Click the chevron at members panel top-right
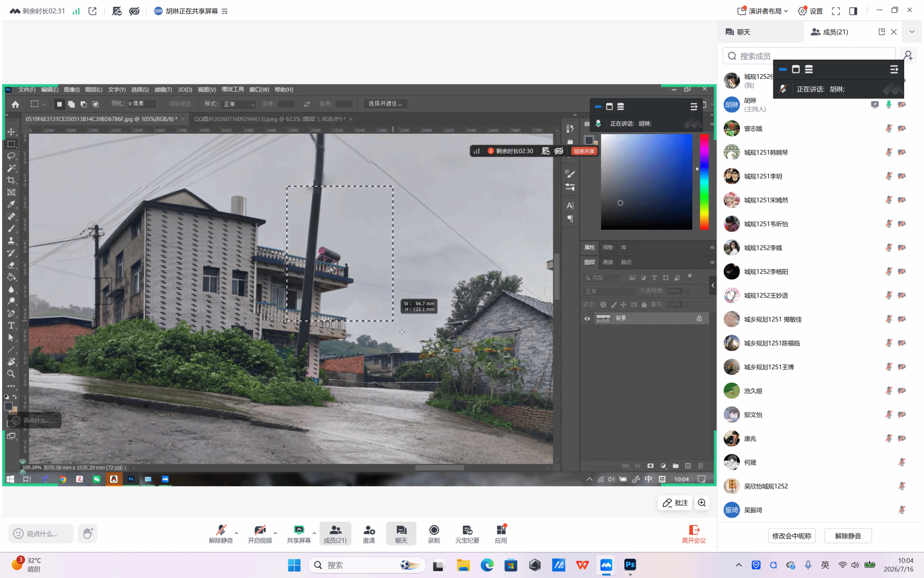The image size is (924, 578). tap(912, 32)
